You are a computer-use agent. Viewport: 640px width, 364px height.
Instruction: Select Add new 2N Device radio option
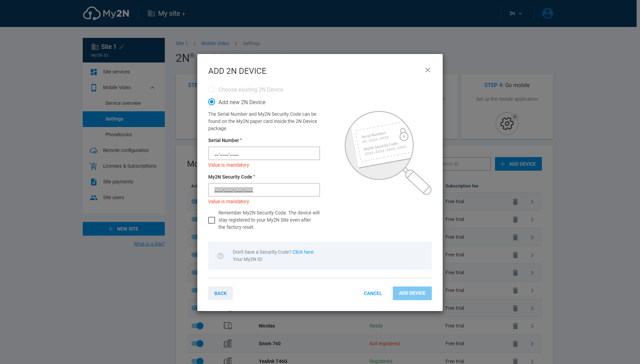pos(212,102)
